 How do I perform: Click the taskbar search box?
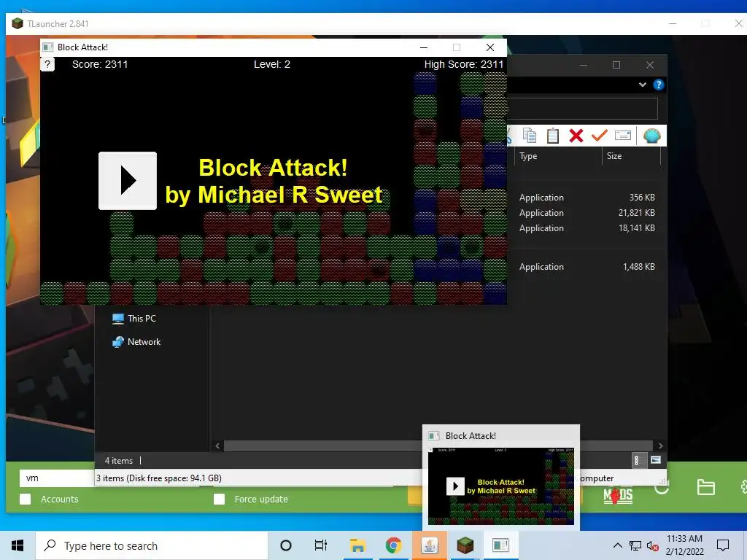pyautogui.click(x=152, y=545)
